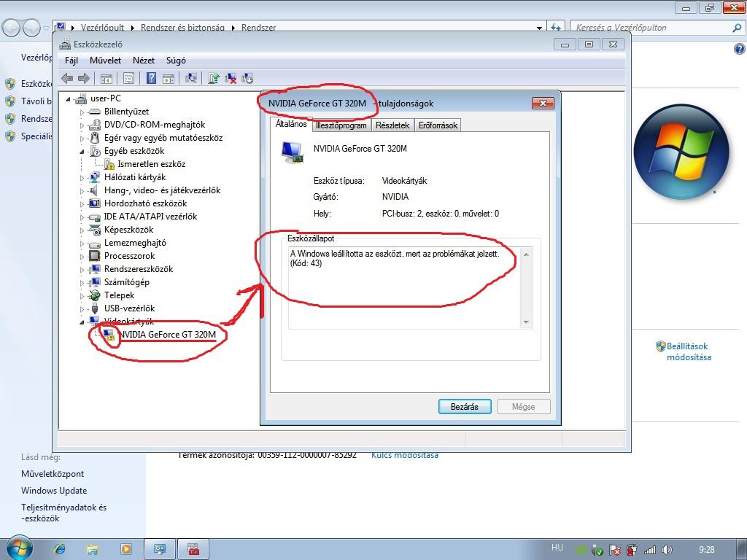
Task: Select the Lemezmeghajtó tree row
Action: click(x=135, y=243)
